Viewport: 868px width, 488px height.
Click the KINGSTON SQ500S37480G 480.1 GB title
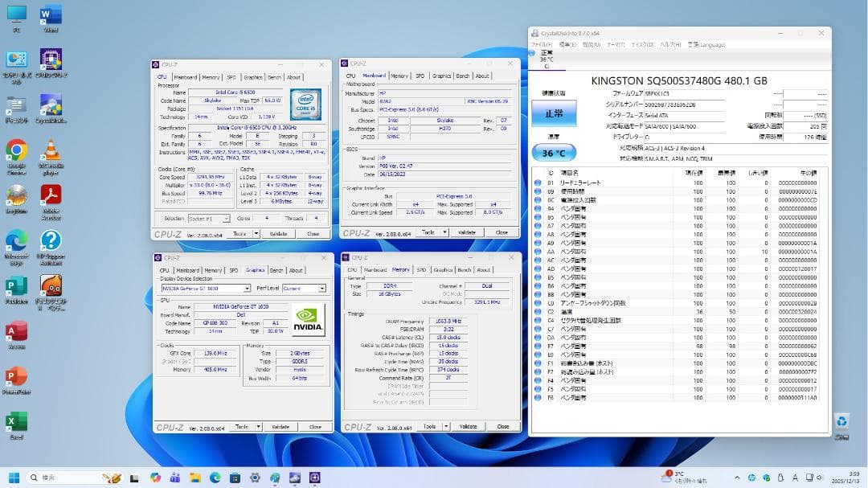pos(679,81)
